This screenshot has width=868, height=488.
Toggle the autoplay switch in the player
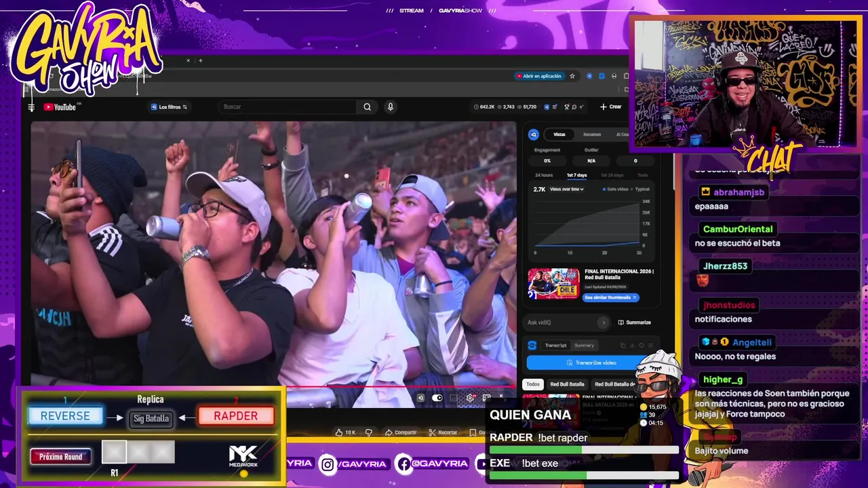(x=437, y=398)
